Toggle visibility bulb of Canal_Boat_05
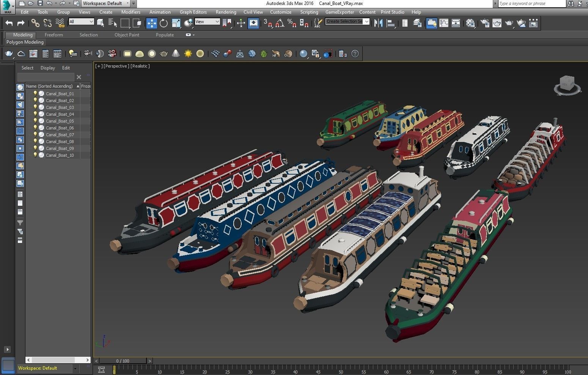588x375 pixels. (x=35, y=121)
